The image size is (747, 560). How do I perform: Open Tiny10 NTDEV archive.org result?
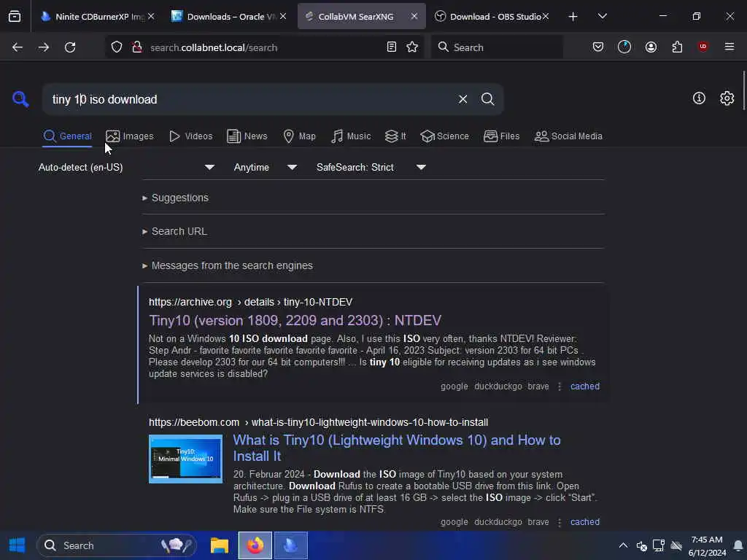point(295,321)
